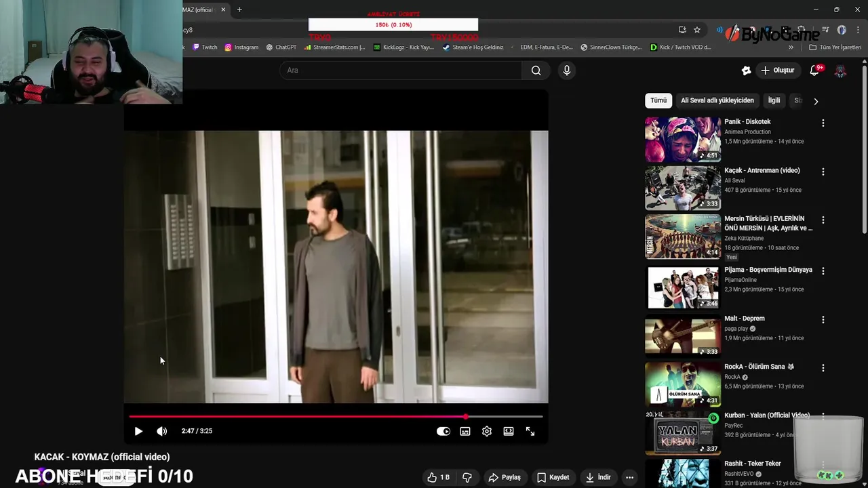The width and height of the screenshot is (868, 488).
Task: Open the player settings gear
Action: coord(487,431)
